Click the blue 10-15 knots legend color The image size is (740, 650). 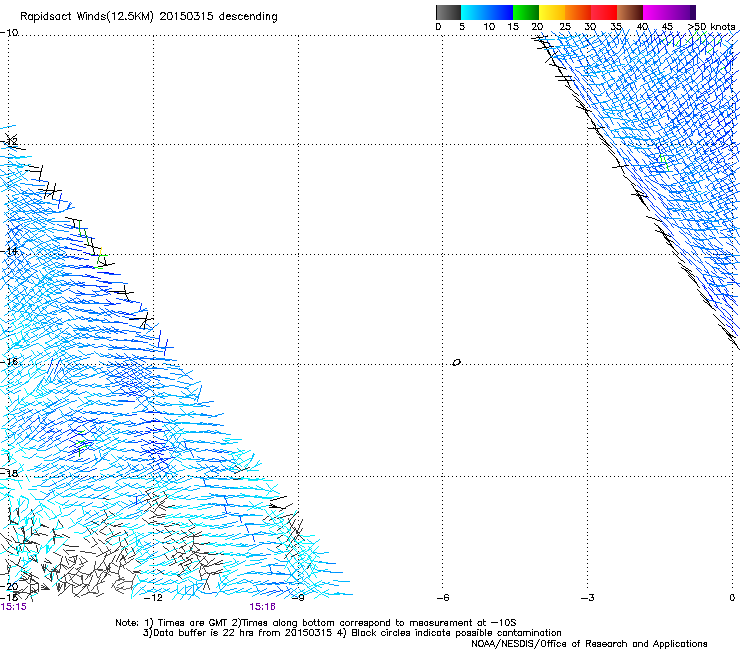500,12
